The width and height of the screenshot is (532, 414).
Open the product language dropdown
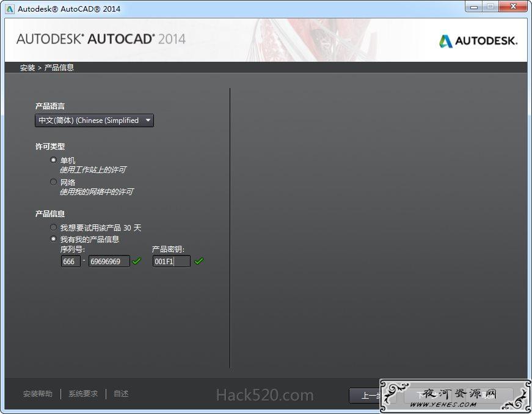click(x=94, y=120)
